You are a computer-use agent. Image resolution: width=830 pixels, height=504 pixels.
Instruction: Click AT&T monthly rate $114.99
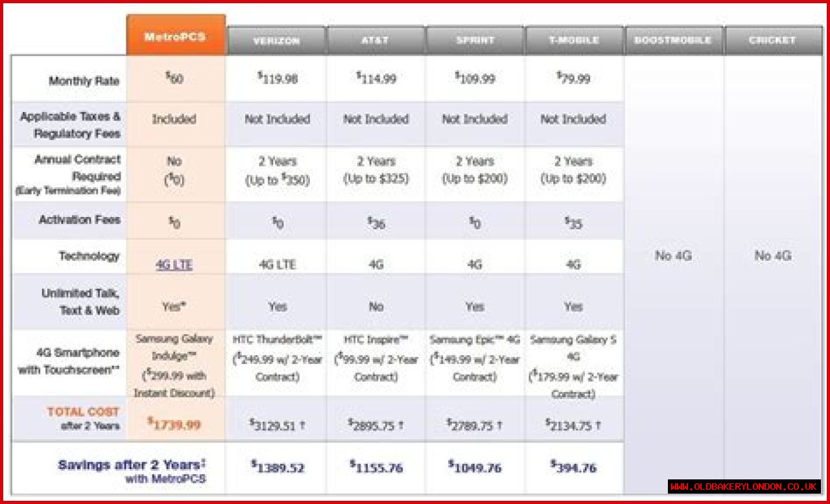point(376,79)
